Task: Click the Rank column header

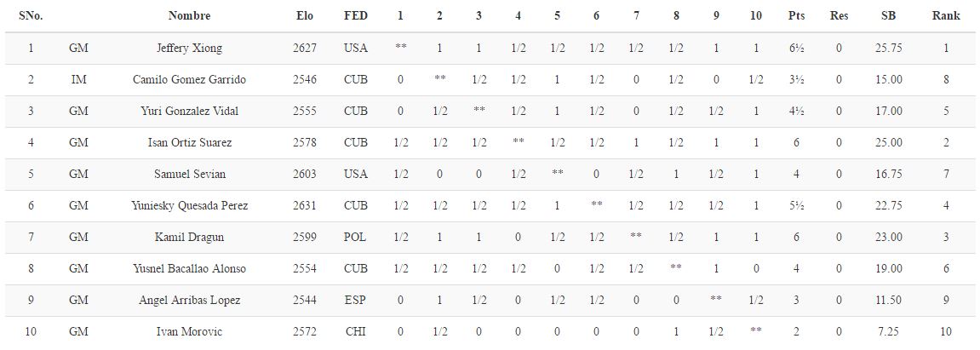Action: point(947,16)
